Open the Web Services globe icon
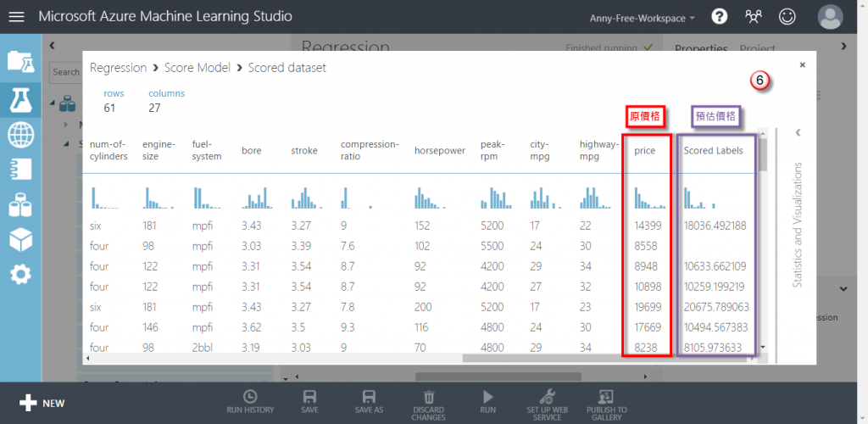 [20, 135]
